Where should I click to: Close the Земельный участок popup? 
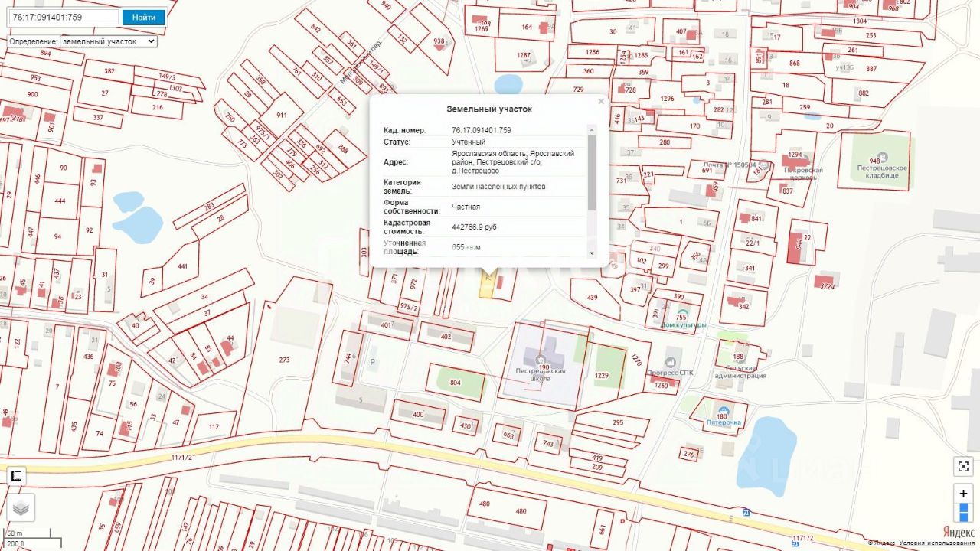tap(601, 101)
